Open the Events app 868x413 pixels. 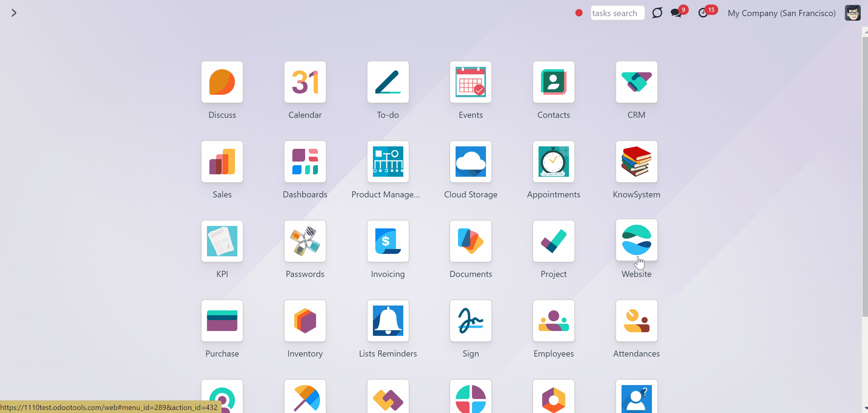coord(471,82)
